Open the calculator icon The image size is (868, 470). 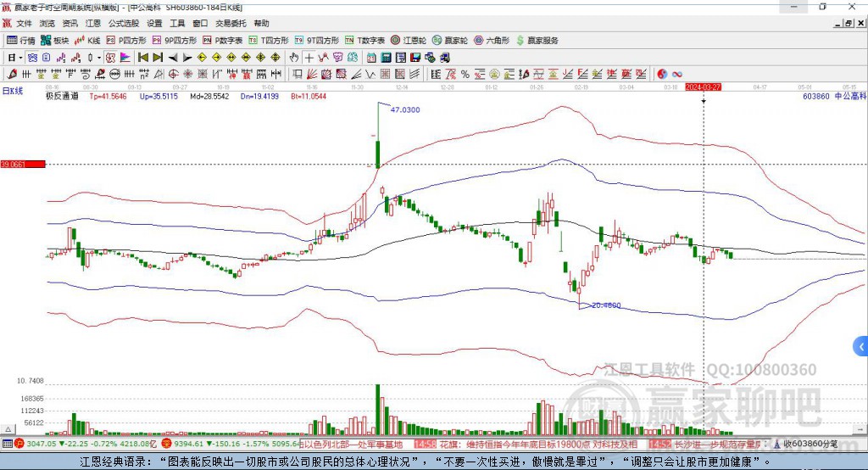386,58
